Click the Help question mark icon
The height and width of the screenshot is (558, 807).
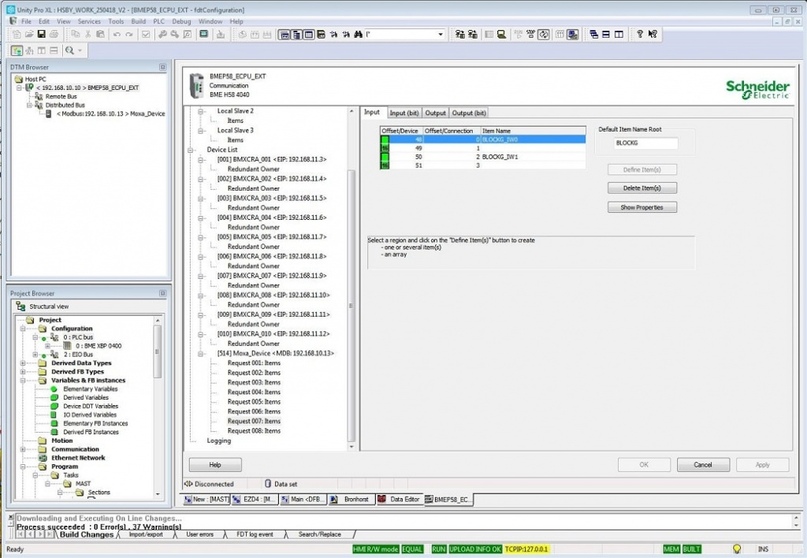640,34
